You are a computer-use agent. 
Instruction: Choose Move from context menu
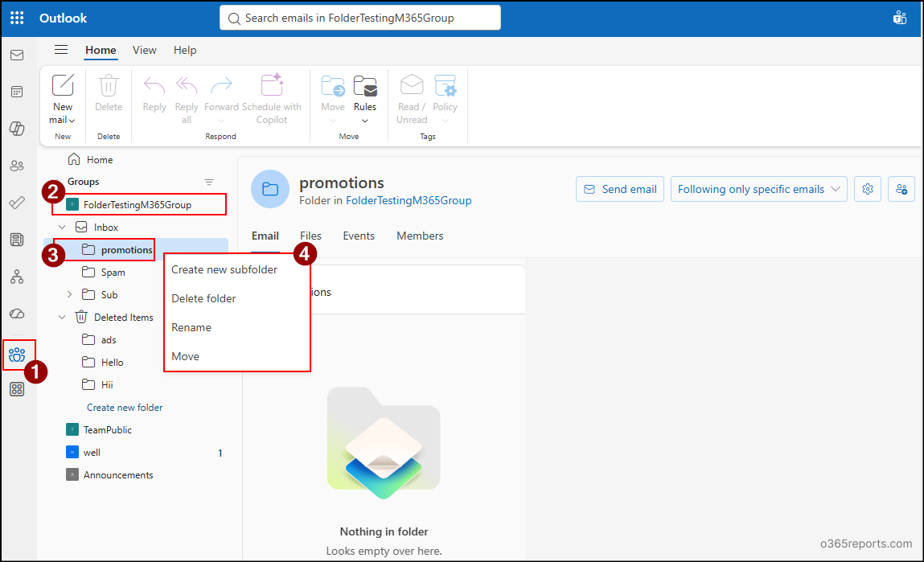(x=237, y=356)
